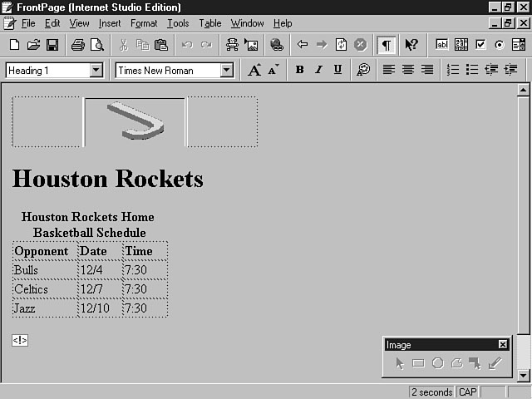Click the Refresh page icon
The height and width of the screenshot is (399, 532).
click(341, 45)
